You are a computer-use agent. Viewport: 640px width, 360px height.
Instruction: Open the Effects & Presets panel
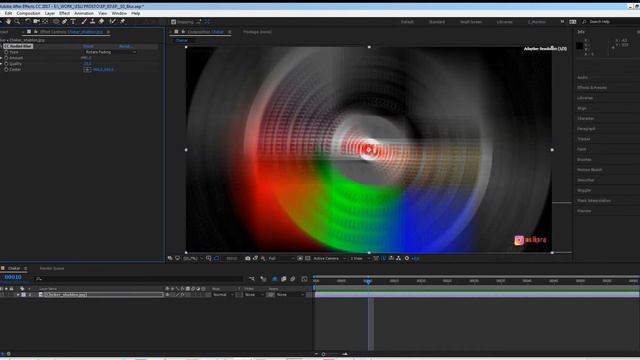592,88
